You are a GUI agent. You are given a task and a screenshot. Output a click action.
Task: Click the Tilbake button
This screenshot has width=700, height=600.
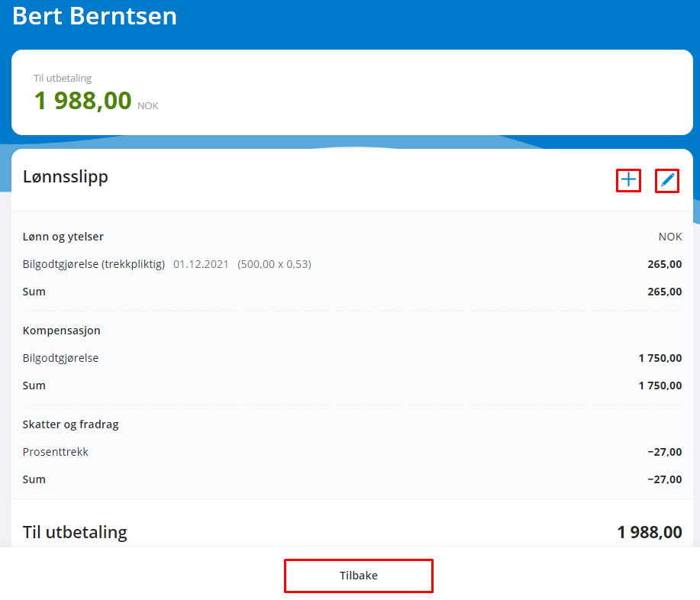359,576
